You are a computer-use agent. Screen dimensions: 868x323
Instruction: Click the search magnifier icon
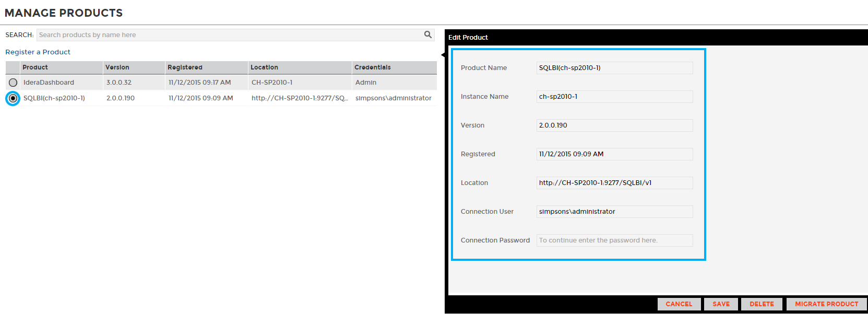428,34
